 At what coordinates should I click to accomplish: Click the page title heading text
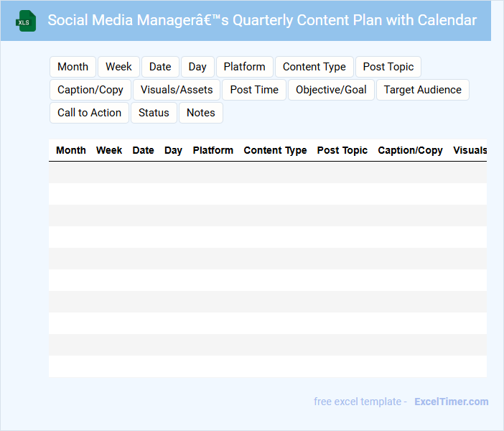pos(262,20)
